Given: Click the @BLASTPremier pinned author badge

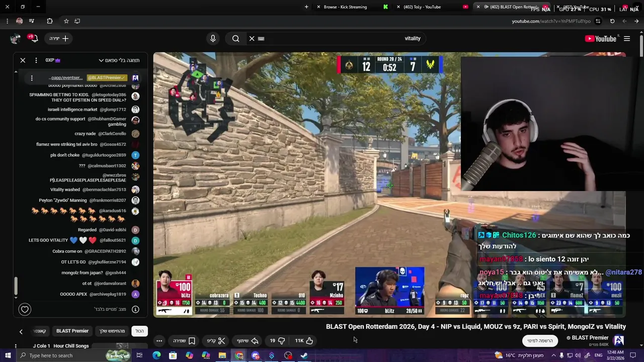Looking at the screenshot, I should (106, 78).
